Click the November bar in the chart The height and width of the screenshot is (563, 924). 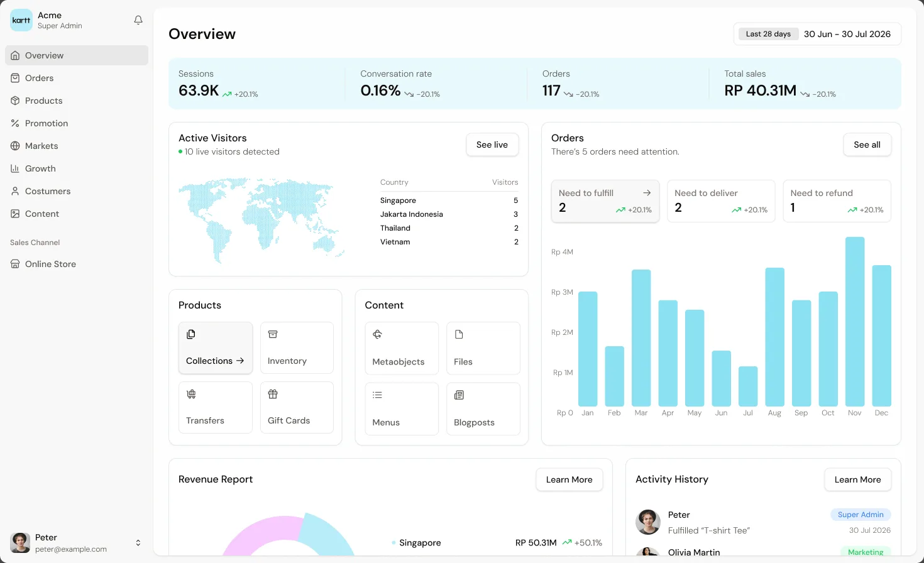pyautogui.click(x=855, y=322)
